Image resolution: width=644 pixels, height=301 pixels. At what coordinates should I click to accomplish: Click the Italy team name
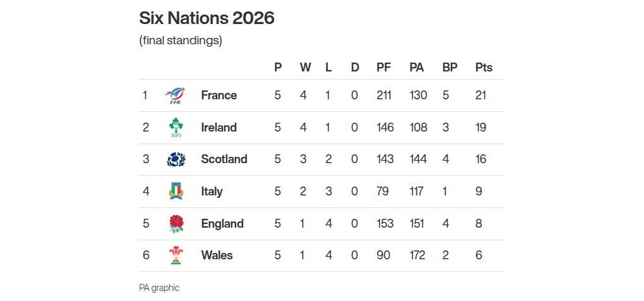212,192
